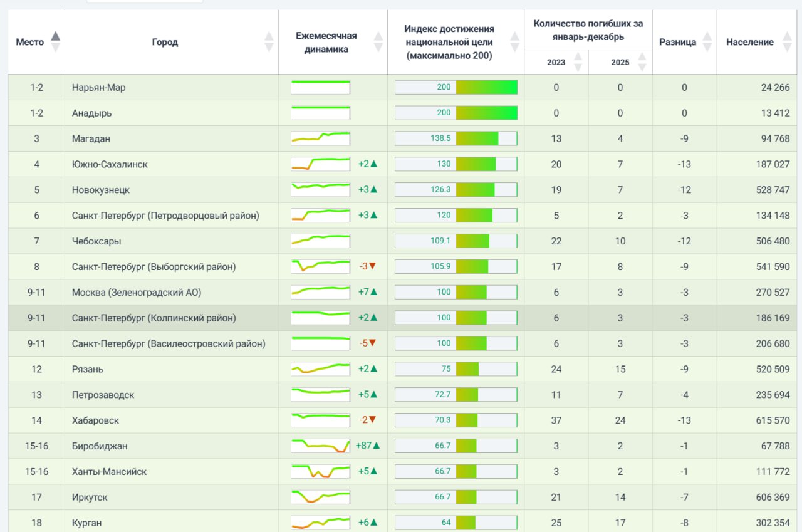Click the Количество погибших за январь-декабрь header
This screenshot has height=532, width=802.
[x=588, y=30]
